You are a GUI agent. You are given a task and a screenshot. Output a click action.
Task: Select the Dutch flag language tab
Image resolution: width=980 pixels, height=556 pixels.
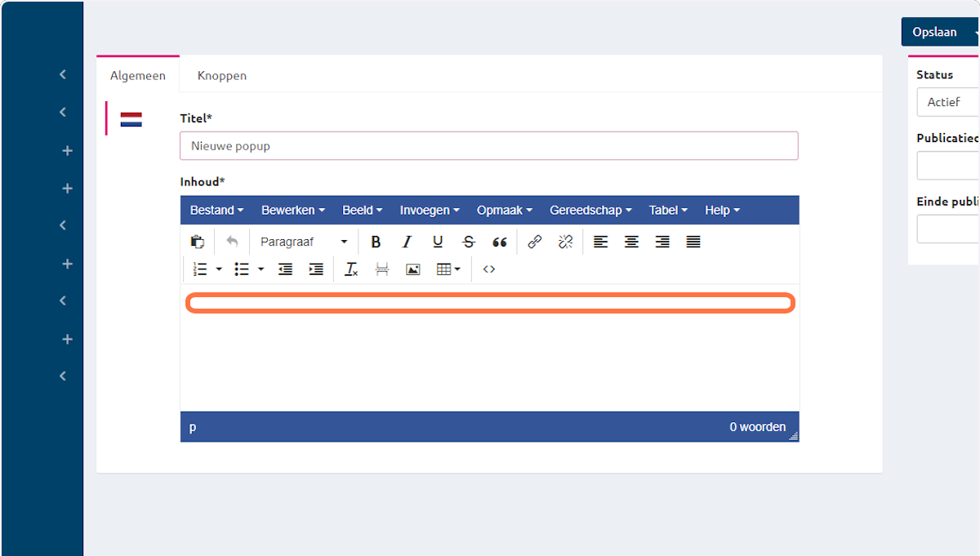131,119
